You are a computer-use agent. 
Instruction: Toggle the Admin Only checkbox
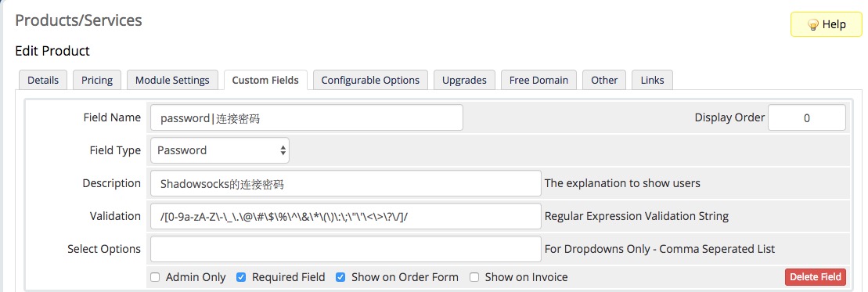(x=155, y=277)
